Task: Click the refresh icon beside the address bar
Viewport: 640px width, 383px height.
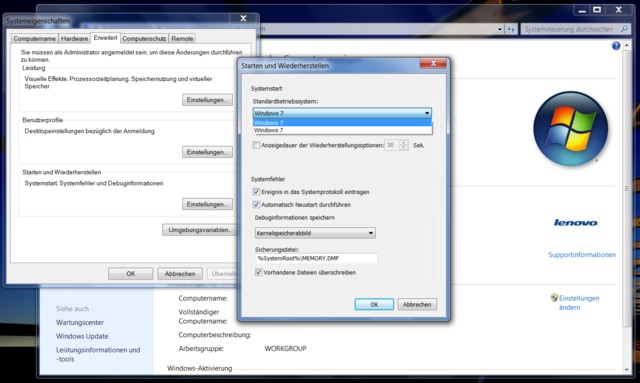Action: tap(511, 29)
